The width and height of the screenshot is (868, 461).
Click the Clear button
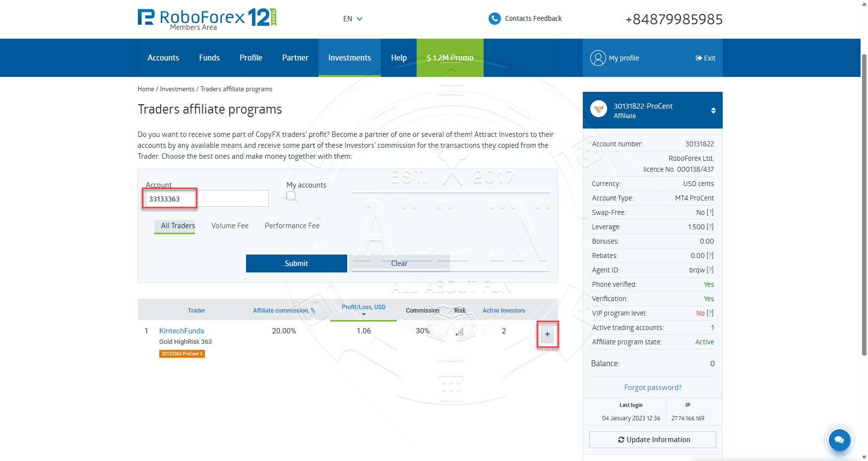[399, 263]
